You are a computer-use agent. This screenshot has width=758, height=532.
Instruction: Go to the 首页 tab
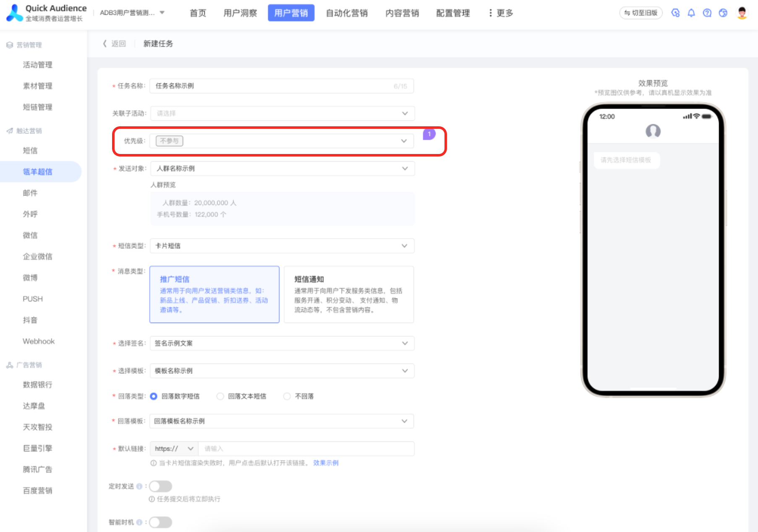[x=198, y=13]
